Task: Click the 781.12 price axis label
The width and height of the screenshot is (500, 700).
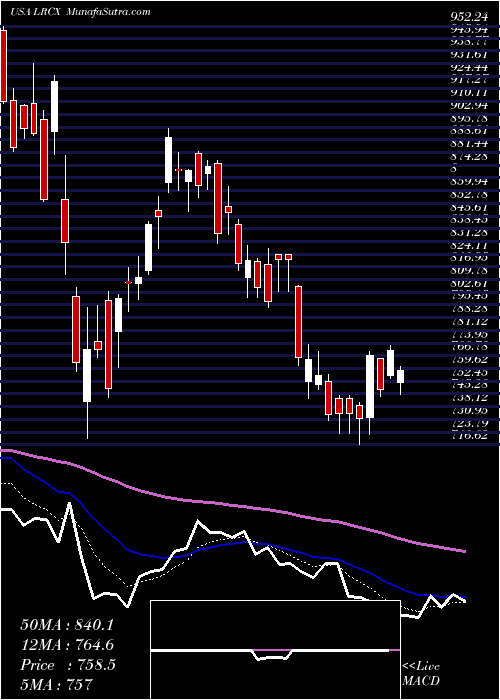Action: coord(467,322)
